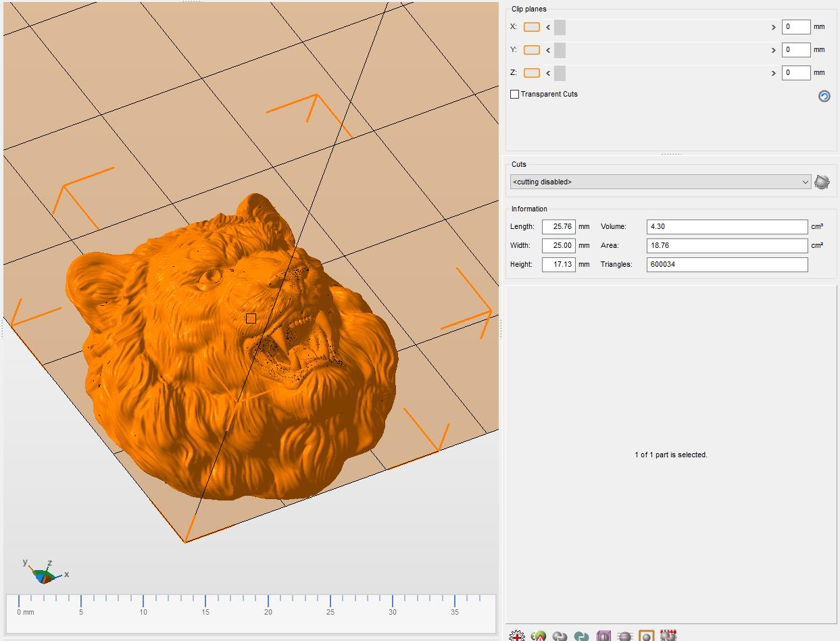The height and width of the screenshot is (641, 840).
Task: Click the Area value 18.76
Action: [x=727, y=246]
